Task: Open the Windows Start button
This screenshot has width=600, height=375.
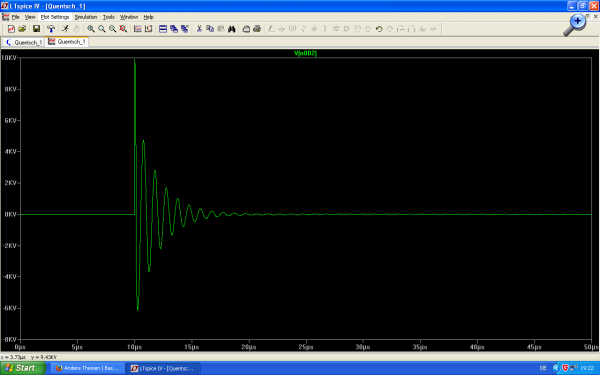Action: (x=23, y=368)
